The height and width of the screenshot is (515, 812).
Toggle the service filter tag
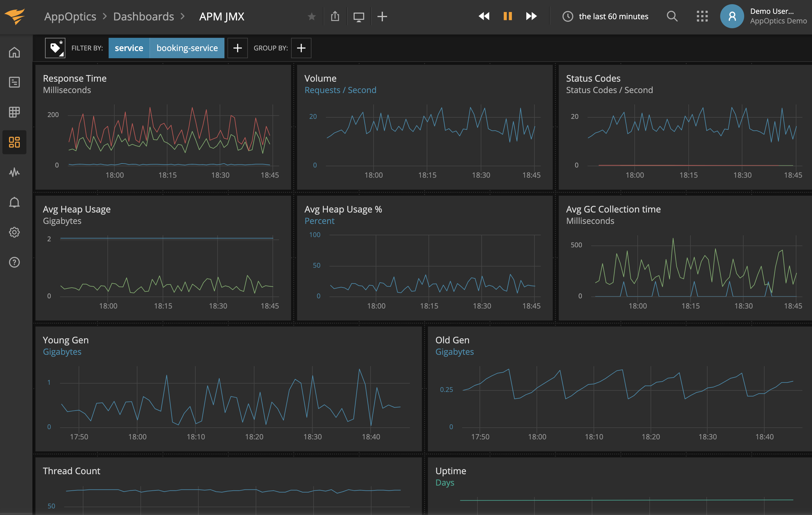coord(128,48)
